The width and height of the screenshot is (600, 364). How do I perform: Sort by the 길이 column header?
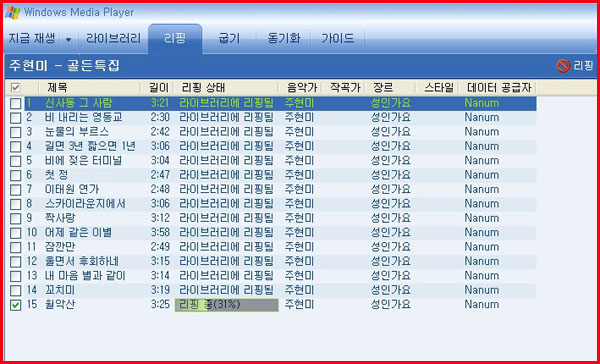pos(158,88)
